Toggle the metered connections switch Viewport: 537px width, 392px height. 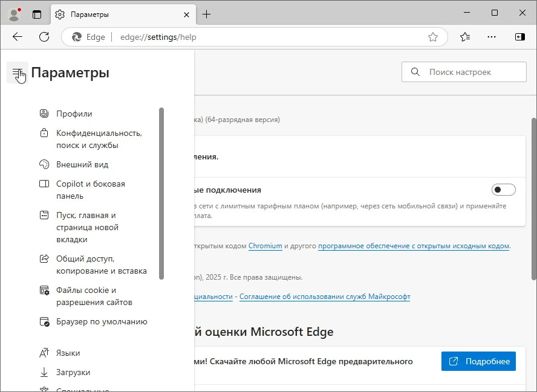point(503,190)
